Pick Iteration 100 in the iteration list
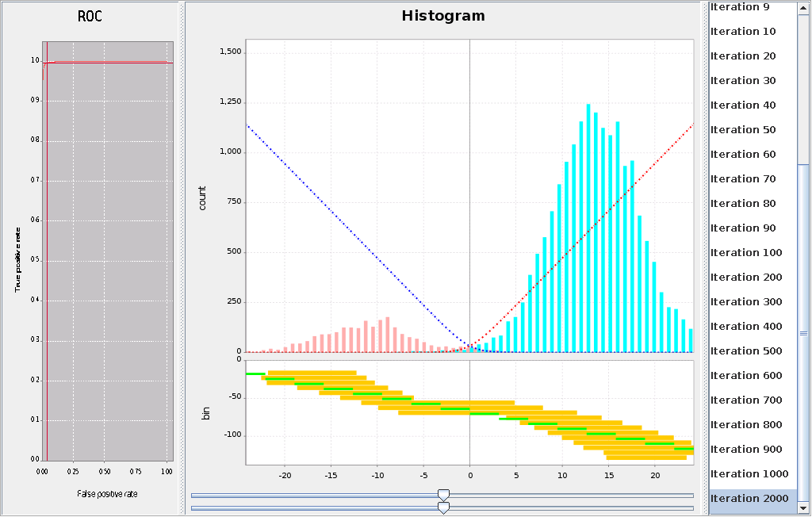812x517 pixels. 745,253
